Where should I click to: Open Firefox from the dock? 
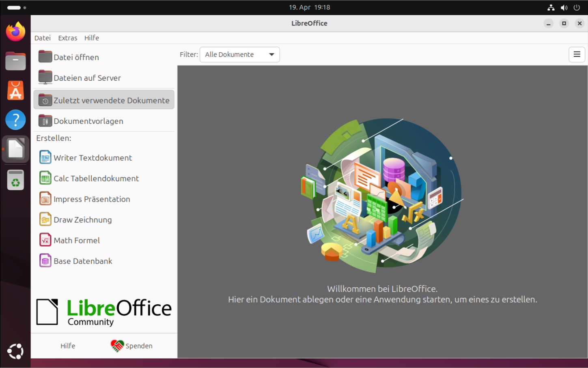click(x=15, y=32)
